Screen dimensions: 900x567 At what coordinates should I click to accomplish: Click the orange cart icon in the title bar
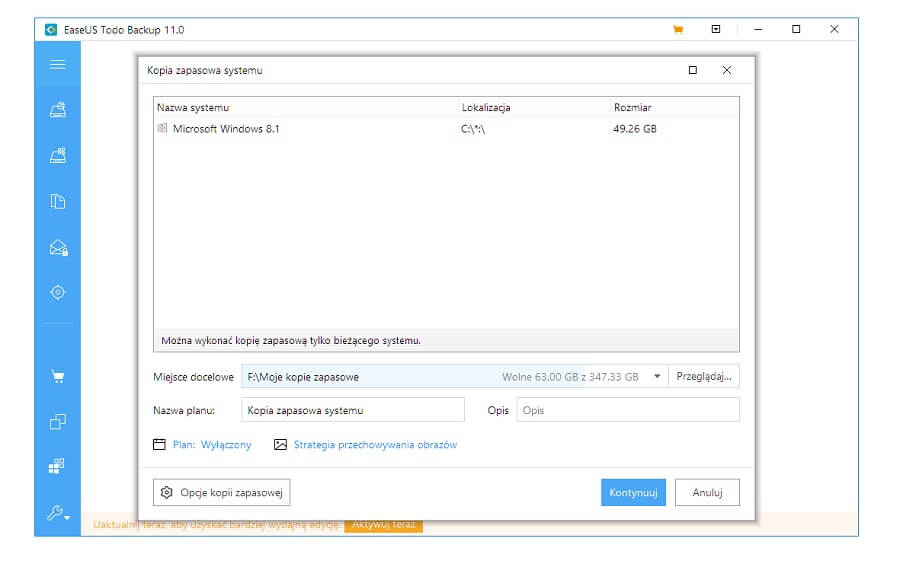678,29
